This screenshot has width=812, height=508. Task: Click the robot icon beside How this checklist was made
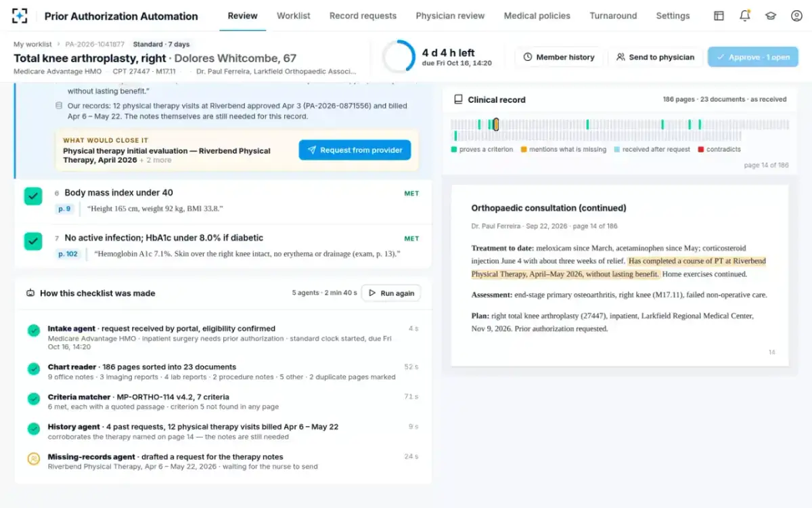[30, 293]
